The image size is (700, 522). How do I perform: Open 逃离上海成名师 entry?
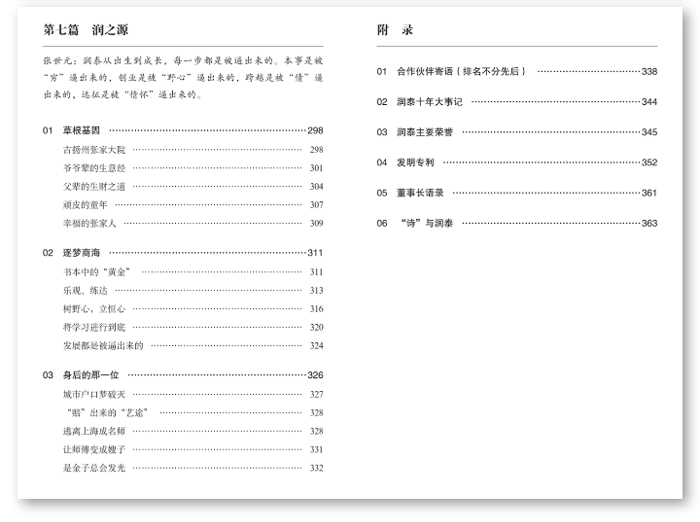coord(94,430)
